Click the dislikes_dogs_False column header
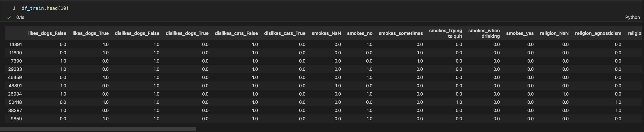The height and width of the screenshot is (132, 644). click(x=137, y=33)
